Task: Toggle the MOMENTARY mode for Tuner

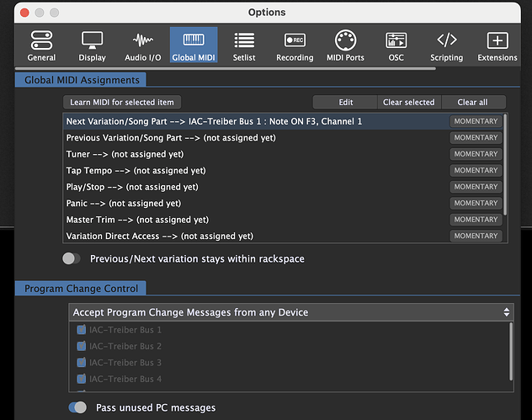Action: [476, 154]
